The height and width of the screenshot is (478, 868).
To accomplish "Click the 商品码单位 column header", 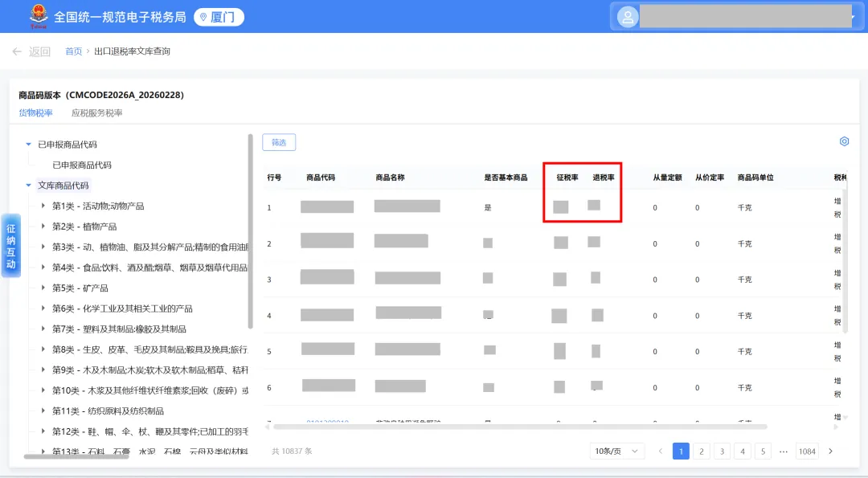I will (755, 177).
